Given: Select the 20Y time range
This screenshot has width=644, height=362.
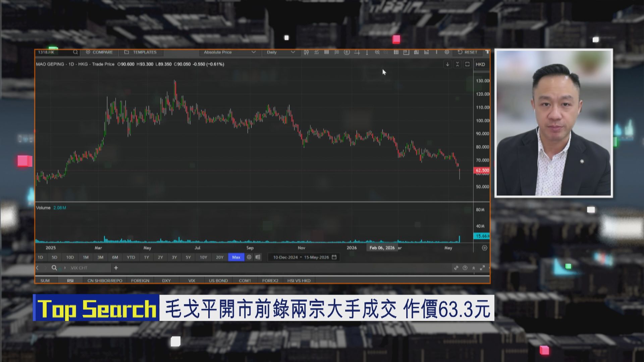Looking at the screenshot, I should (x=219, y=257).
